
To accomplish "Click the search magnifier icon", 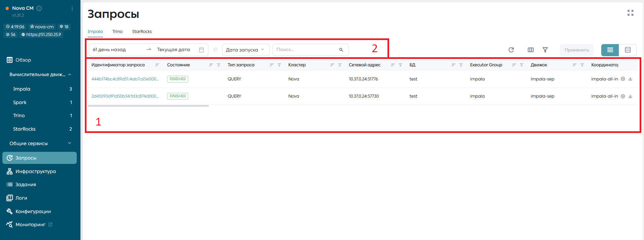I will coord(341,50).
